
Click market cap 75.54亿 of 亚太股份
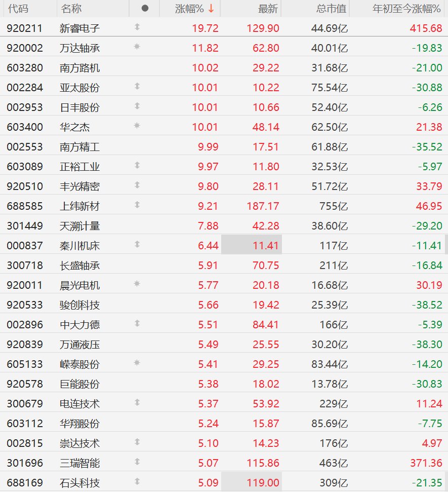coord(330,88)
